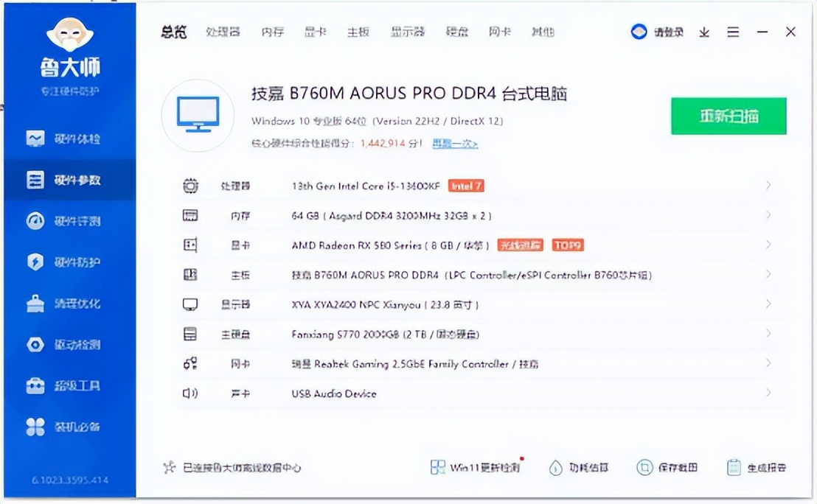Open the hamburger menu at top right

732,32
